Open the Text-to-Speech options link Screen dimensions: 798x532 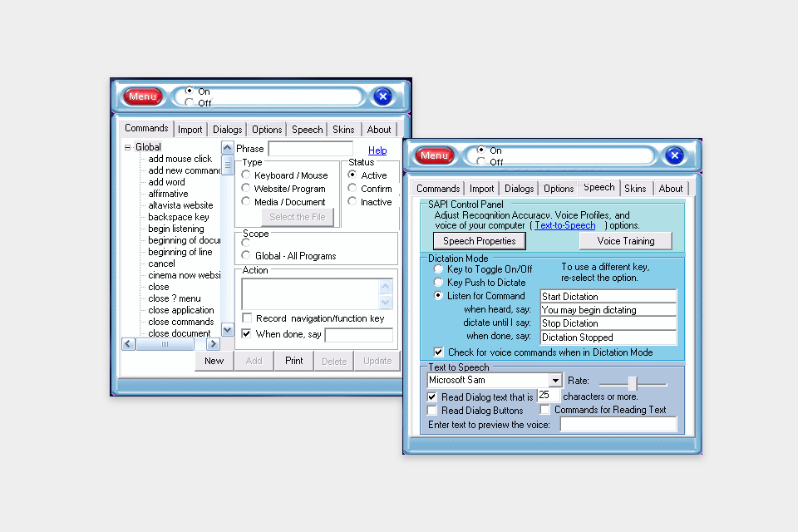pos(564,224)
